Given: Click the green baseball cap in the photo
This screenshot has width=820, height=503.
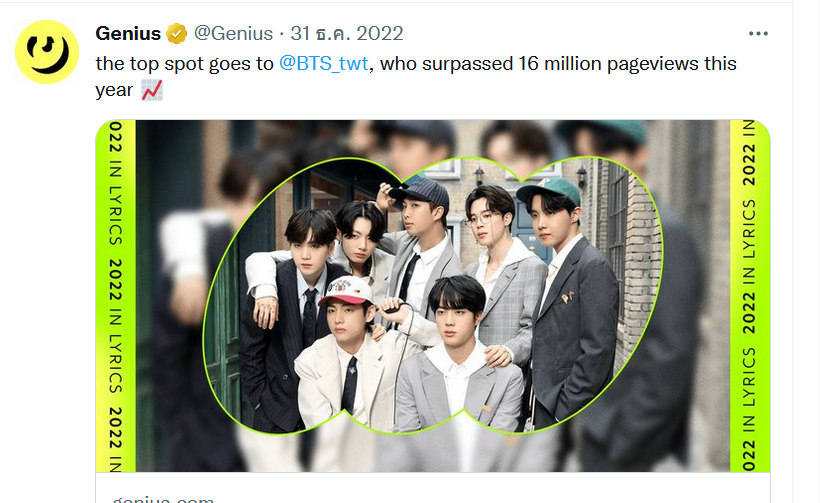Looking at the screenshot, I should pos(549,190).
